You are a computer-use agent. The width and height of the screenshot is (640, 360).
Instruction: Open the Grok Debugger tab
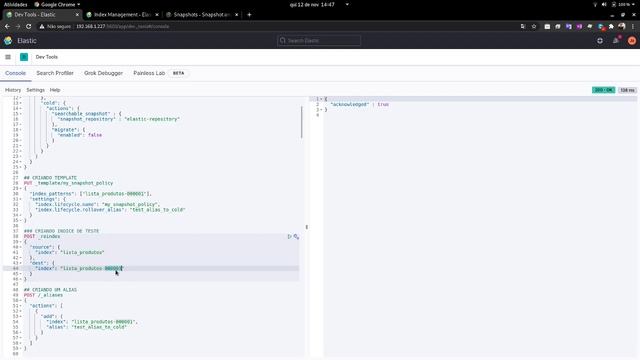pos(103,73)
